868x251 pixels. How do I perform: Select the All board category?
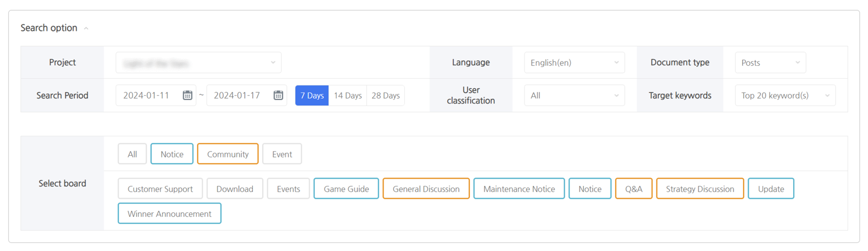pos(132,154)
